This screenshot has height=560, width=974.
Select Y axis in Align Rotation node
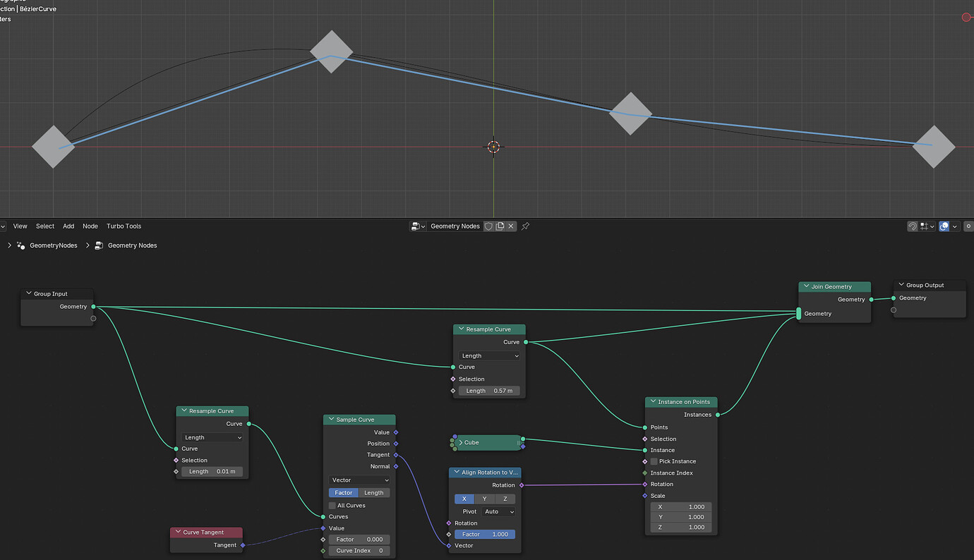pos(484,499)
